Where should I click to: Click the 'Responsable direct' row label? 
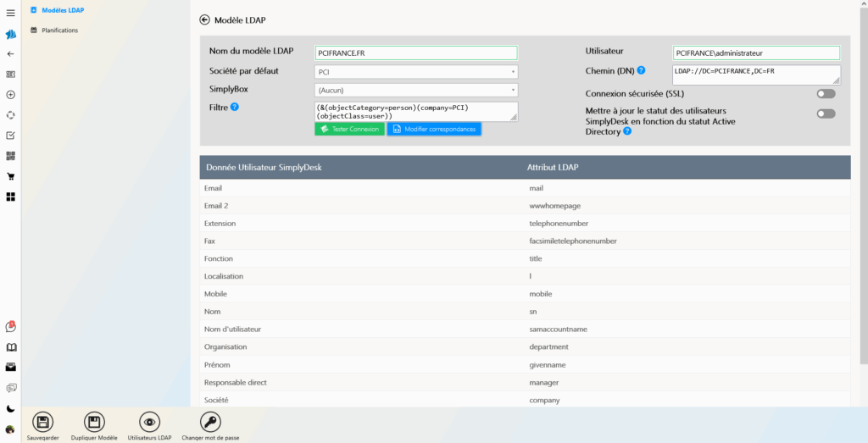pos(236,383)
